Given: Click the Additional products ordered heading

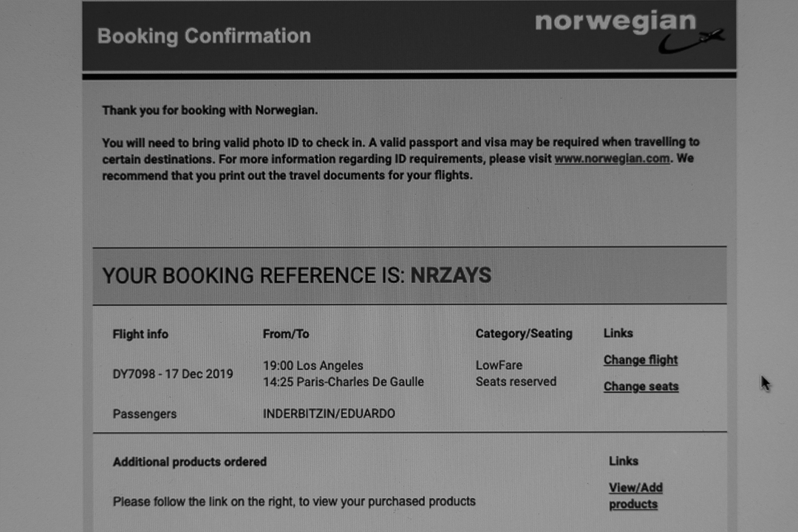Looking at the screenshot, I should (189, 462).
